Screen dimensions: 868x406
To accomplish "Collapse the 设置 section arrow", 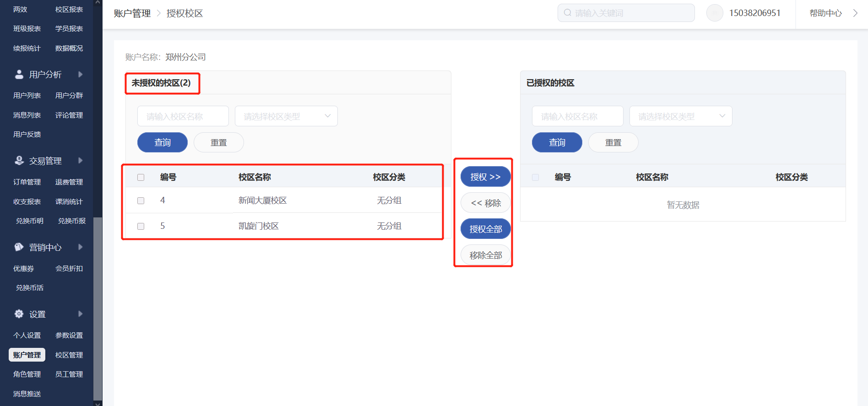I will tap(81, 314).
